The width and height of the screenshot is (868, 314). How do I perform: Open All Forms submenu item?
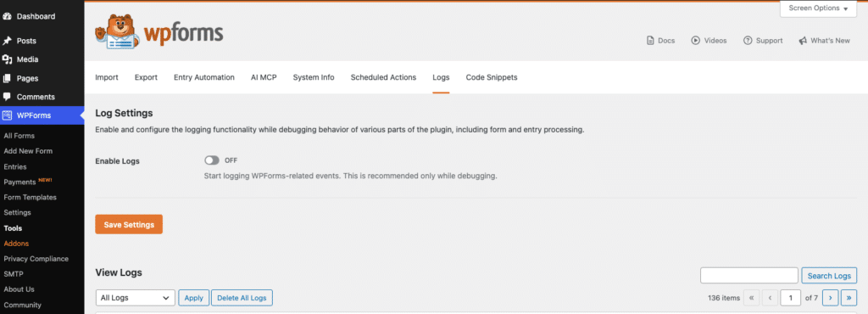(19, 136)
